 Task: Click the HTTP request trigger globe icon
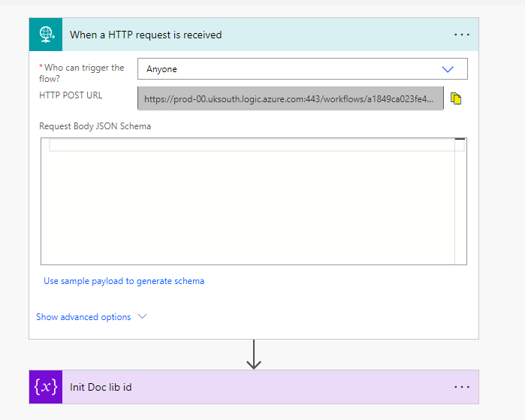45,35
